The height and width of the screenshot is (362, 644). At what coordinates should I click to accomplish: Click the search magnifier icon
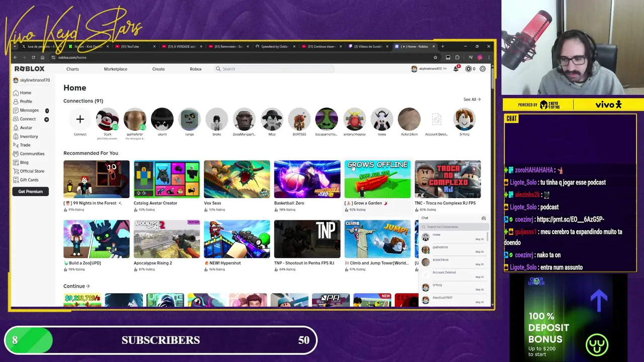coord(218,69)
